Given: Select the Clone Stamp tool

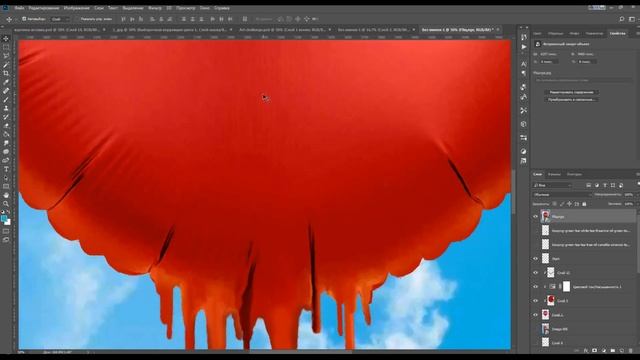Looking at the screenshot, I should pyautogui.click(x=6, y=108).
